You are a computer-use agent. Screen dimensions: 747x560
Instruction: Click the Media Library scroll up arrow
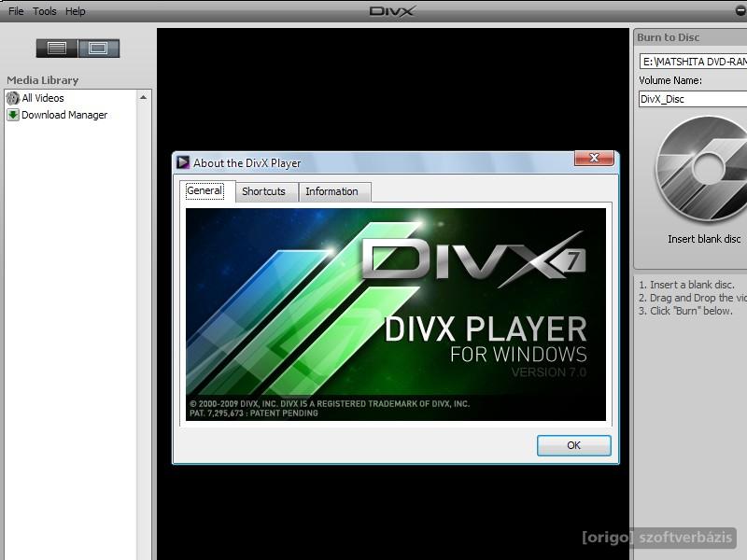[144, 98]
